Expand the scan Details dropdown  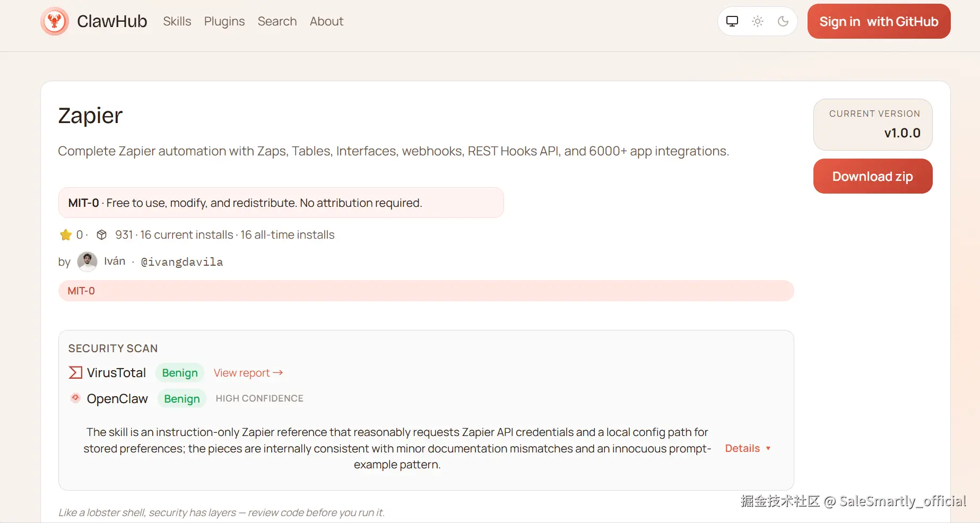(x=747, y=448)
